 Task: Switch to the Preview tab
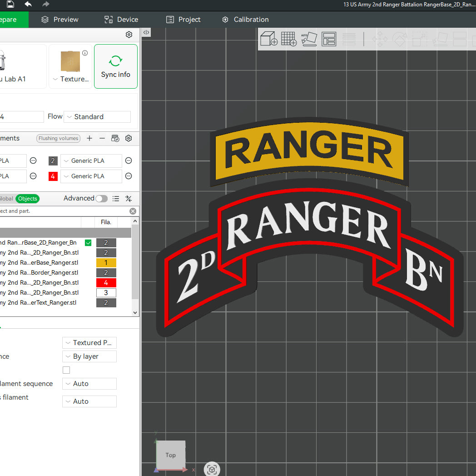(59, 20)
